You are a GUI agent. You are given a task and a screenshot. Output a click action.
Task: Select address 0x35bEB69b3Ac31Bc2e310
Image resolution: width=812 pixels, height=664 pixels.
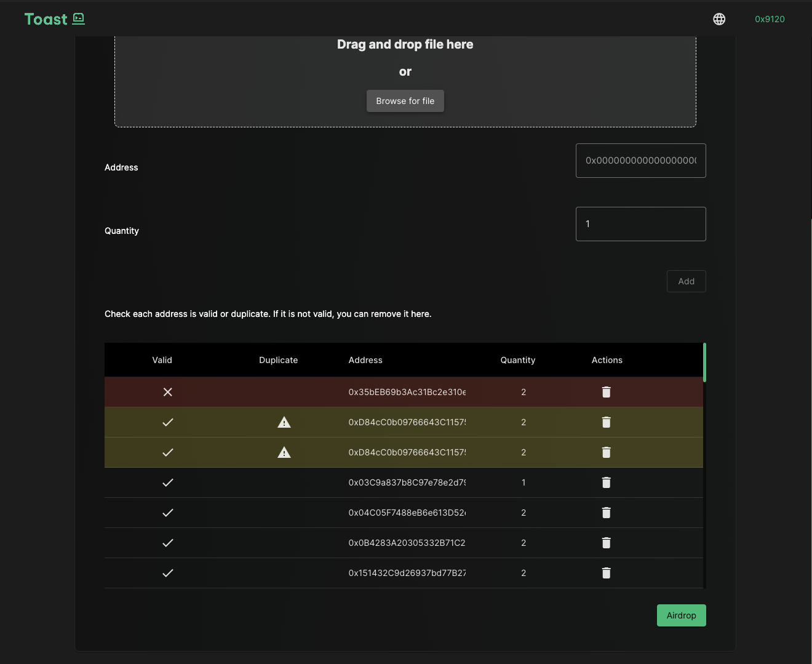click(407, 392)
